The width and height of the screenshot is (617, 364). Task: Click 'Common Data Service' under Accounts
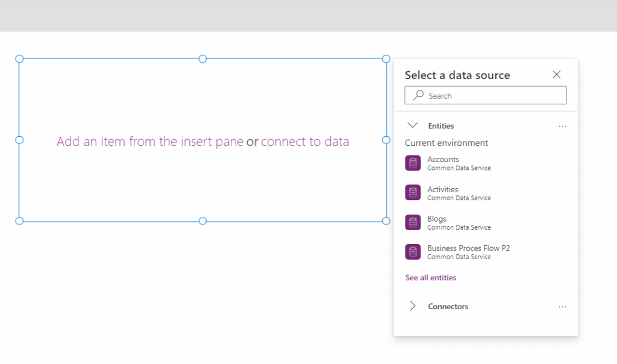tap(459, 168)
